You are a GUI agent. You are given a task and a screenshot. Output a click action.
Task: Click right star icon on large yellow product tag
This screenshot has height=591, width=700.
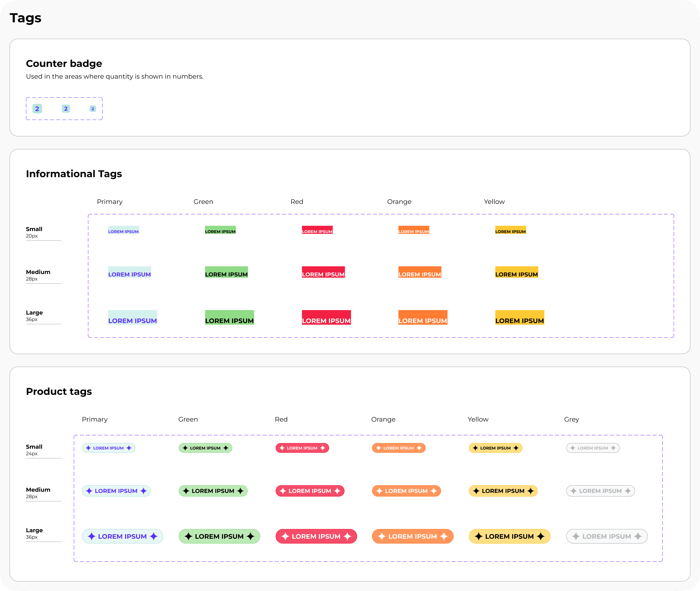click(x=541, y=536)
